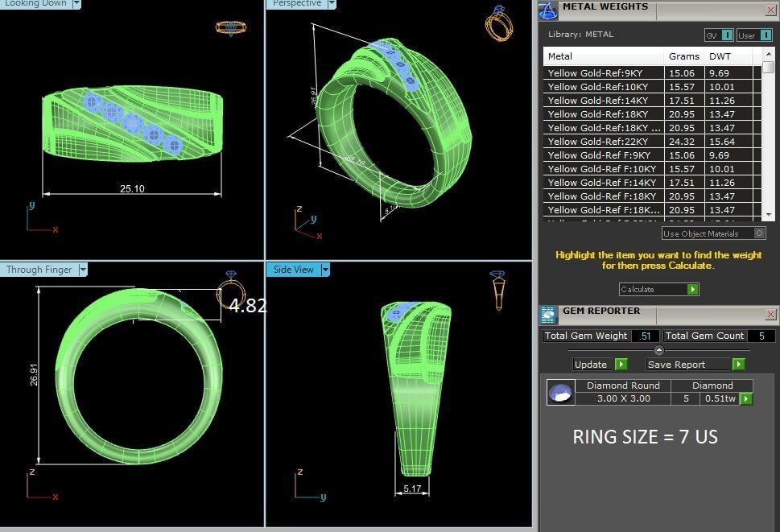Toggle the GV library switch
The height and width of the screenshot is (532, 780).
[x=718, y=35]
